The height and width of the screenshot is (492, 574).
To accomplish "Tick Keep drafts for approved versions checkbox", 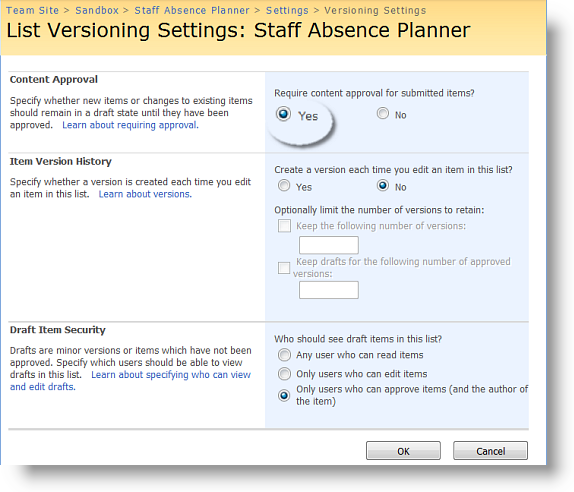I will tap(284, 268).
